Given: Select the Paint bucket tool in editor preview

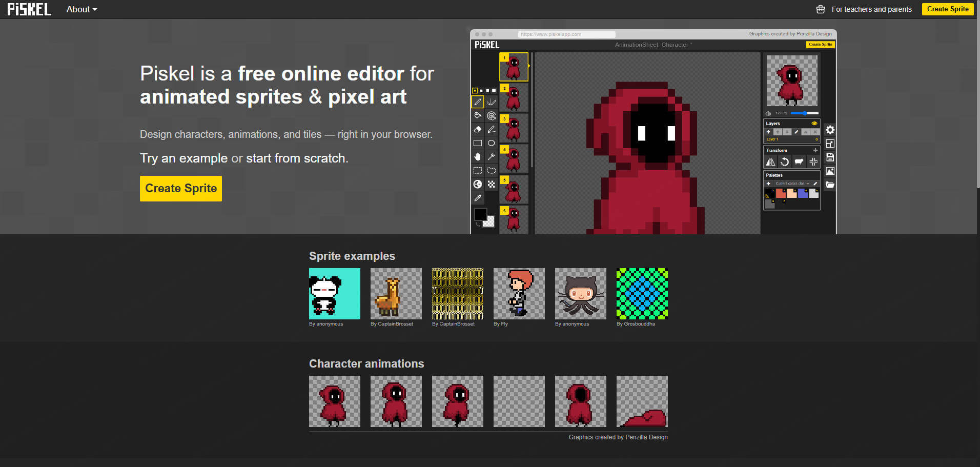Looking at the screenshot, I should 478,116.
